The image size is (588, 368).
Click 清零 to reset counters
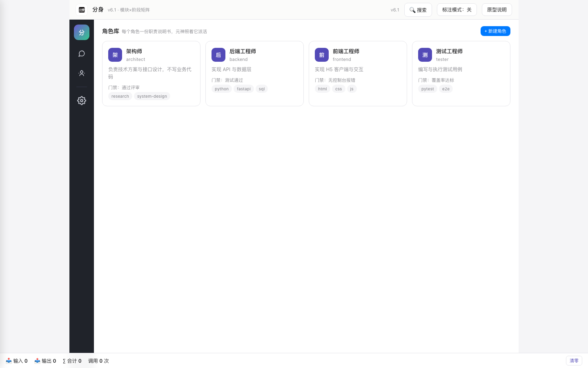[x=574, y=361]
